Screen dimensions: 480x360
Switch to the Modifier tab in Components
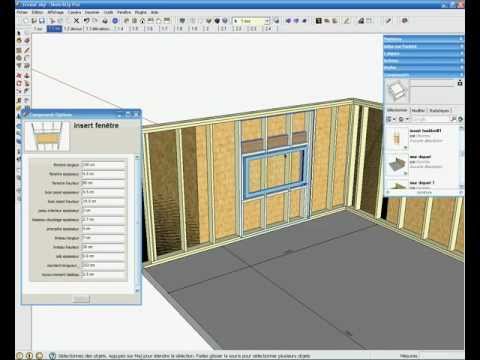click(418, 110)
